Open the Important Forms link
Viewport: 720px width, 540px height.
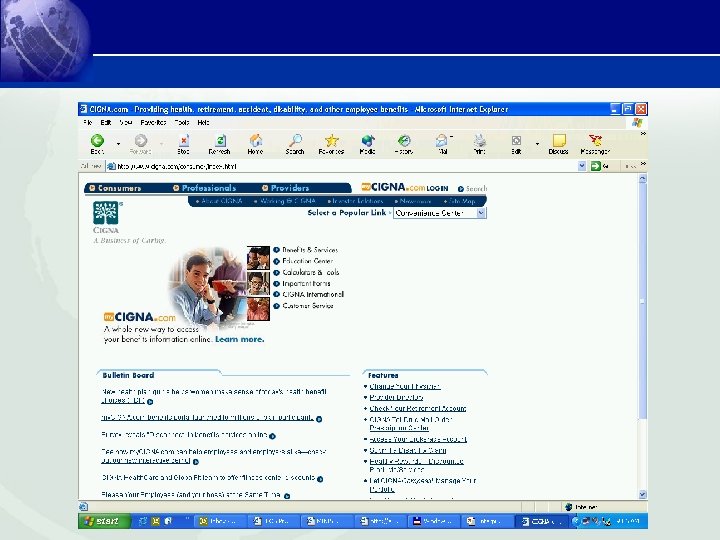pyautogui.click(x=306, y=284)
